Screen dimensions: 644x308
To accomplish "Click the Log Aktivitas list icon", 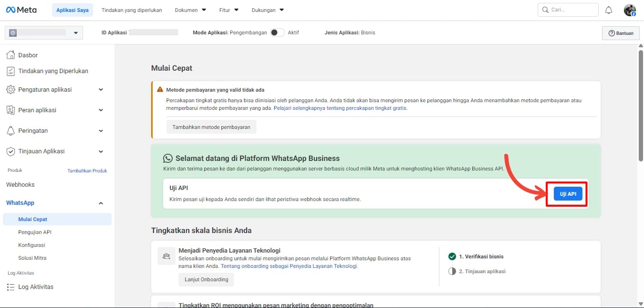I will 10,287.
